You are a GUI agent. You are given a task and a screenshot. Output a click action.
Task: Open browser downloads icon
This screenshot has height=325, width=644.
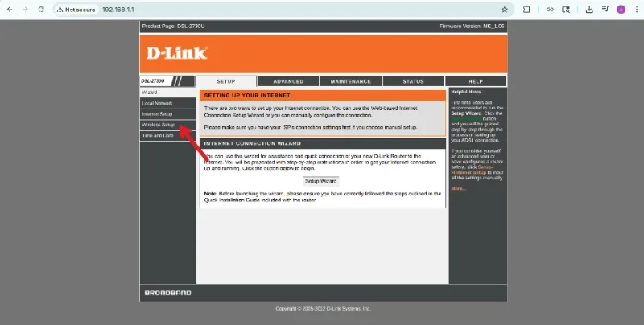589,10
